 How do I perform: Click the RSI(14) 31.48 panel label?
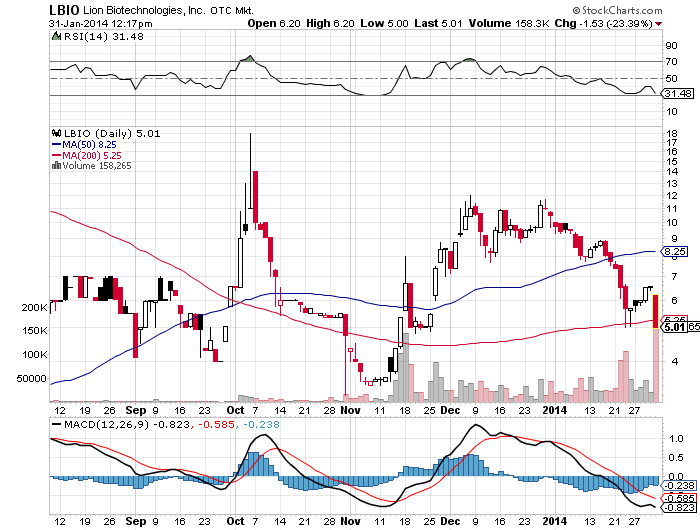coord(104,37)
